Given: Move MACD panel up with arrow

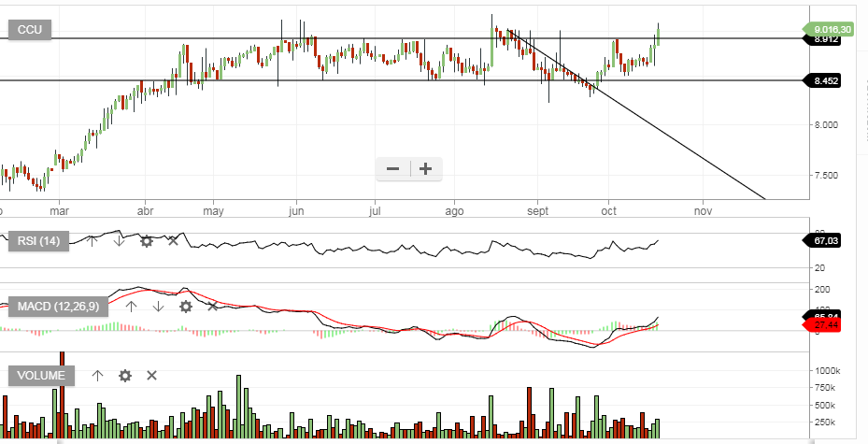Looking at the screenshot, I should 131,307.
